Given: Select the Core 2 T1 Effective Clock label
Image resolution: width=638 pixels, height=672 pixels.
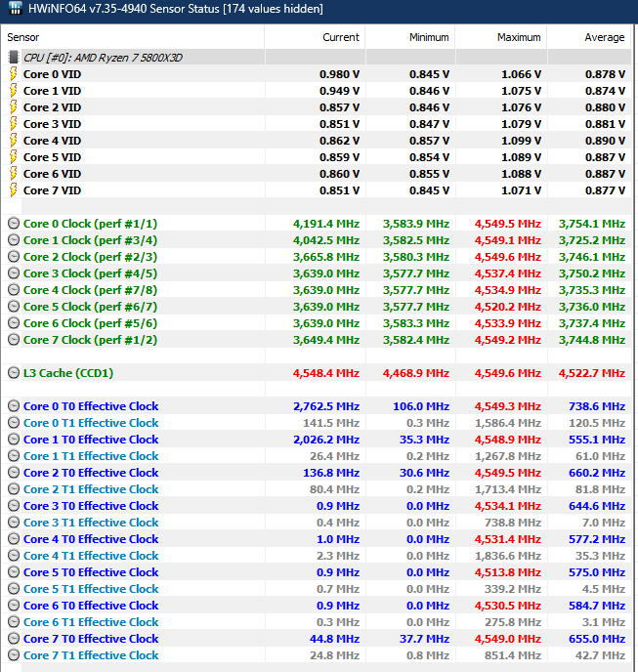Looking at the screenshot, I should click(91, 489).
